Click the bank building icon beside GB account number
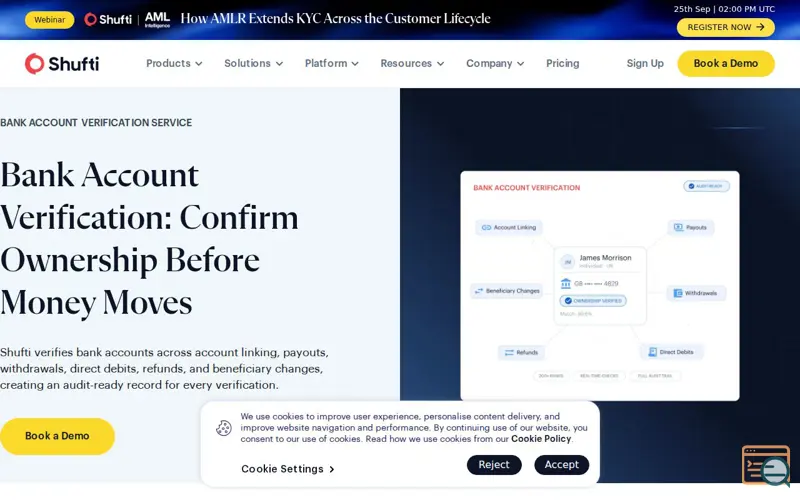This screenshot has height=500, width=800. pyautogui.click(x=566, y=283)
